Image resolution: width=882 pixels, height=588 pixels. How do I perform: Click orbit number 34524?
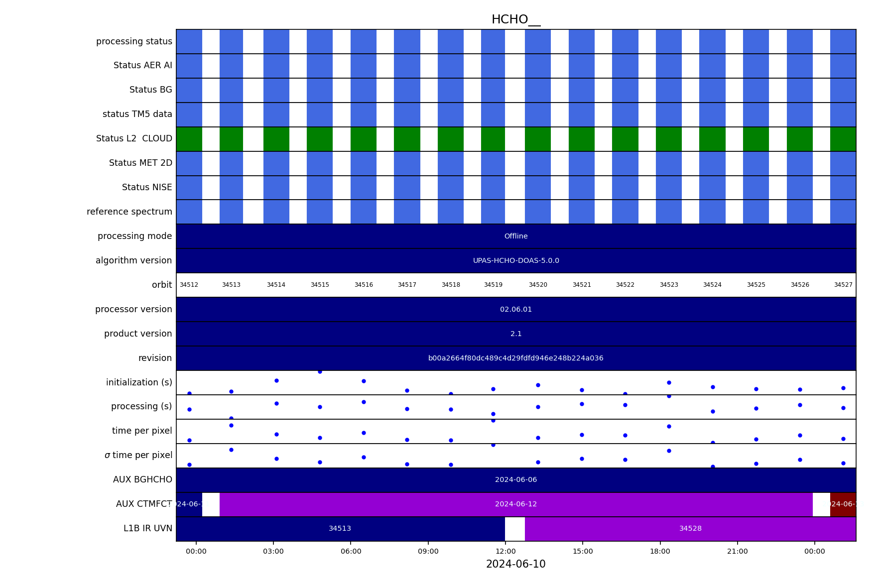[x=712, y=285]
